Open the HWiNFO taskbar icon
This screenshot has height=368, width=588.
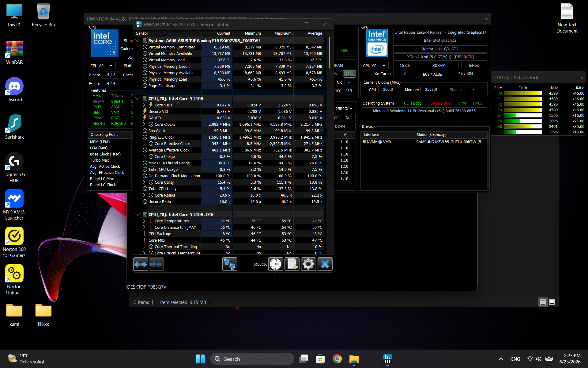click(388, 358)
